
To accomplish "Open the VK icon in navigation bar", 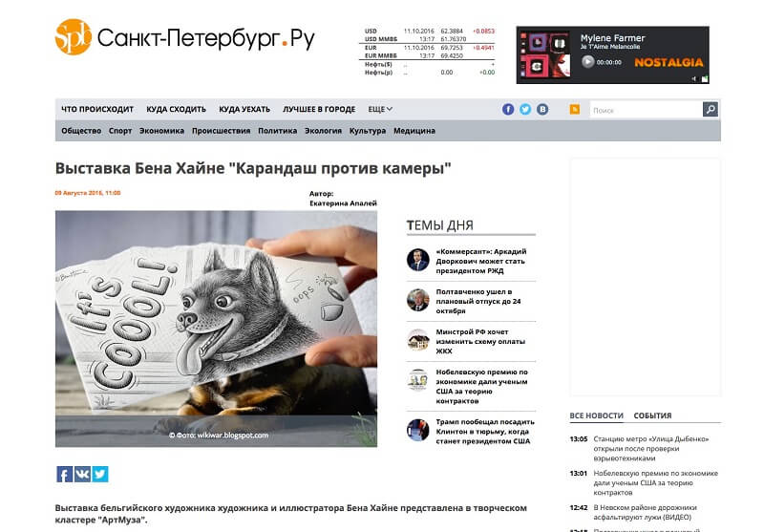I will tap(542, 109).
